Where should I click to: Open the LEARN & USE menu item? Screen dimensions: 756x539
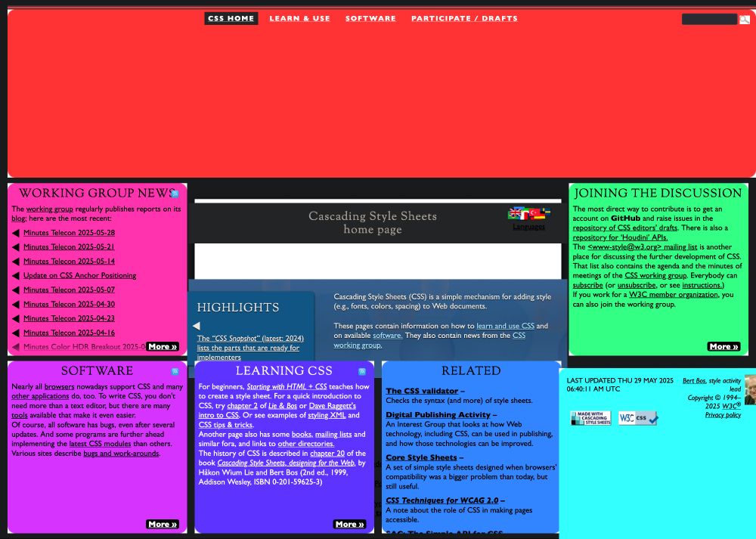pyautogui.click(x=299, y=18)
